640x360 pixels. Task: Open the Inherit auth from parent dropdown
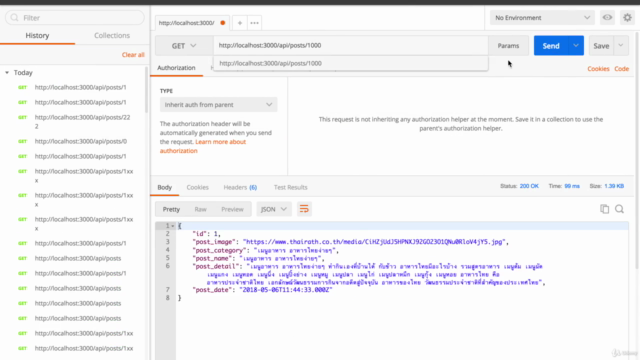(x=218, y=105)
